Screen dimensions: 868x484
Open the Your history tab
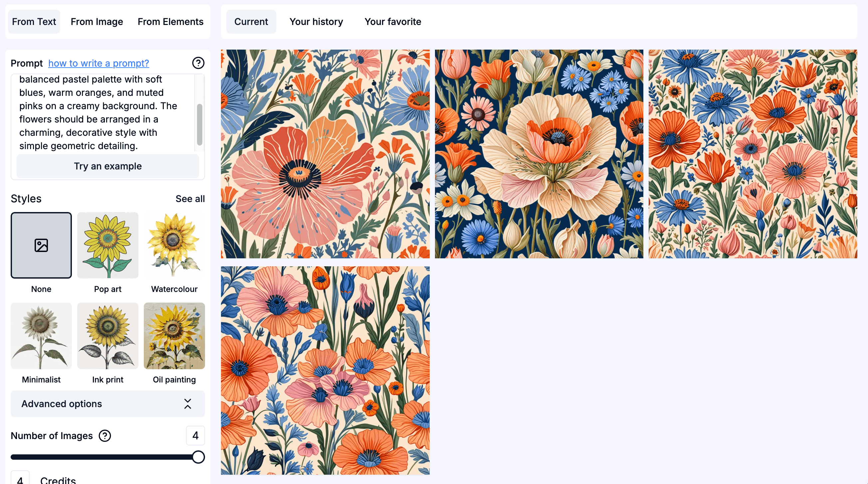[316, 22]
